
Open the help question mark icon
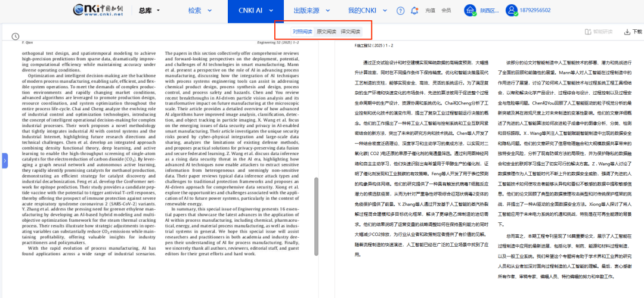click(399, 11)
